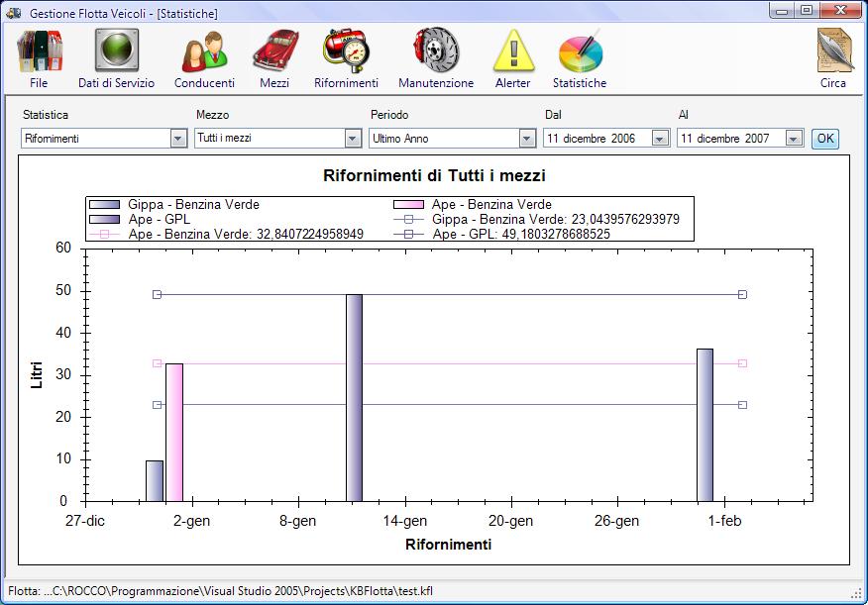The height and width of the screenshot is (605, 868).
Task: Click the application icon in title bar
Action: click(x=13, y=13)
